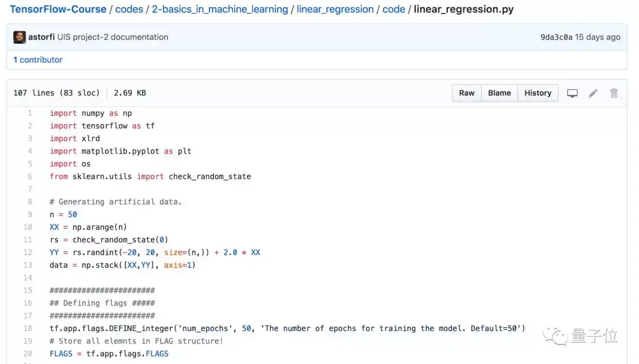Open the TensorFlow-Course repository link

[x=57, y=9]
